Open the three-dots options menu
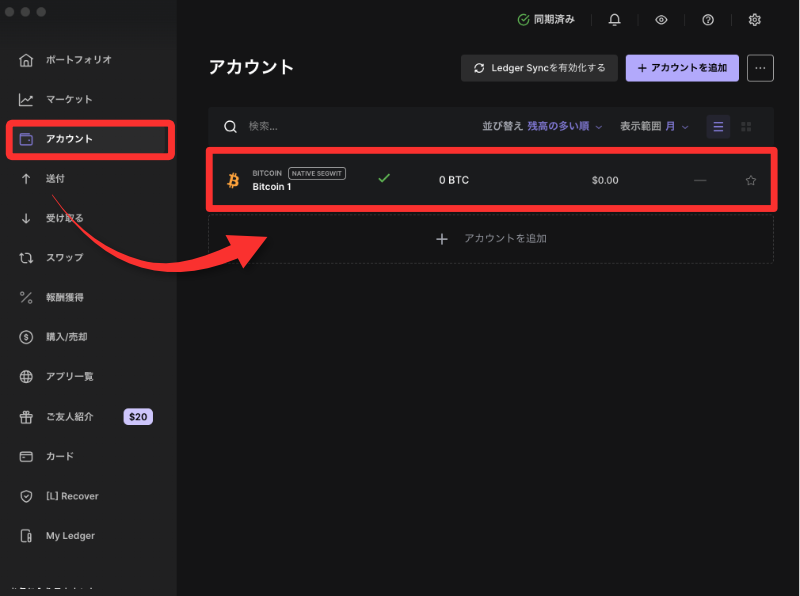Screen dimensions: 800x596 [x=760, y=68]
